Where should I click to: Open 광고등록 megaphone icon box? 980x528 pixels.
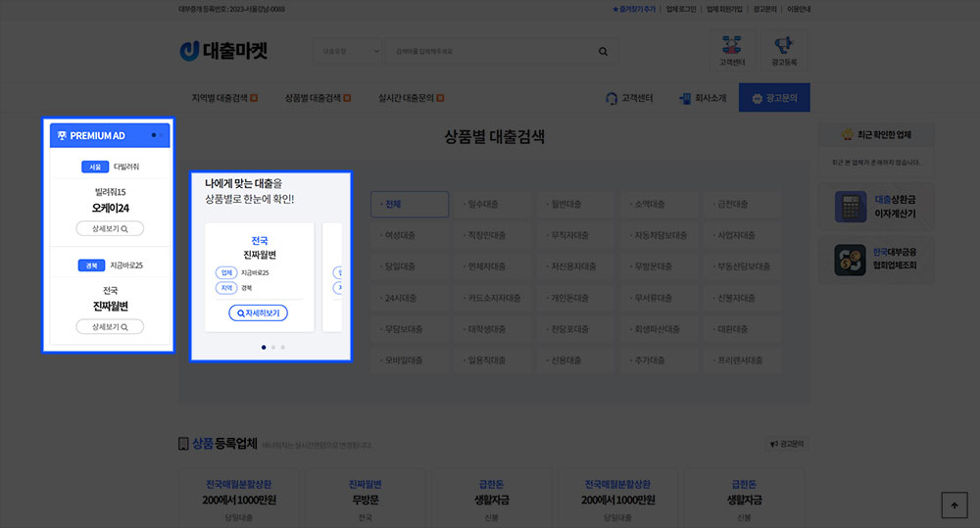783,50
